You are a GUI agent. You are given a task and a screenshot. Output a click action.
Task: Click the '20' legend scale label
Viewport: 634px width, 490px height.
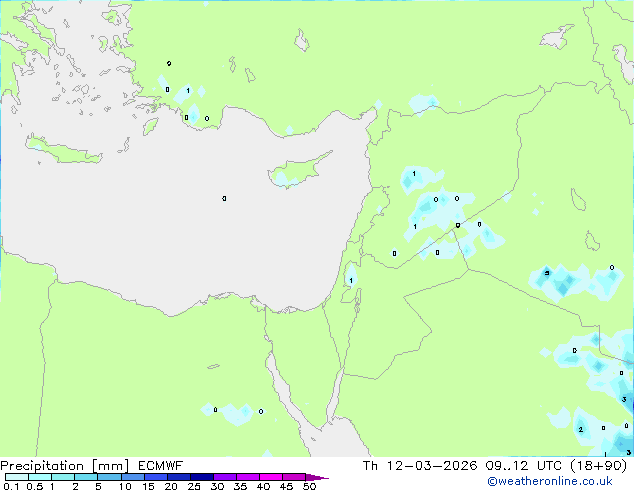click(171, 486)
